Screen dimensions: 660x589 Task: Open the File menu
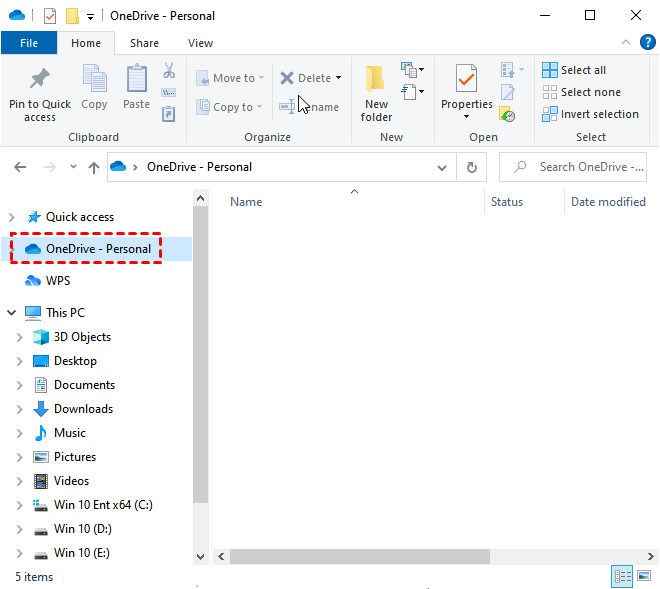click(29, 43)
